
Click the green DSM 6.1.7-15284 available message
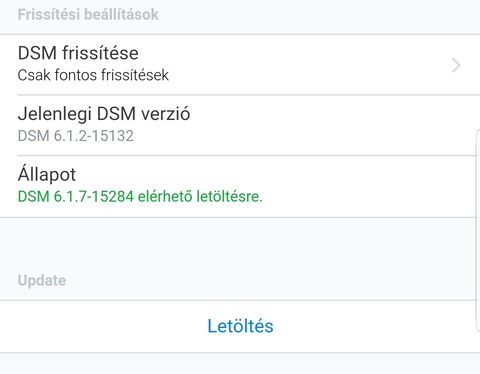140,196
